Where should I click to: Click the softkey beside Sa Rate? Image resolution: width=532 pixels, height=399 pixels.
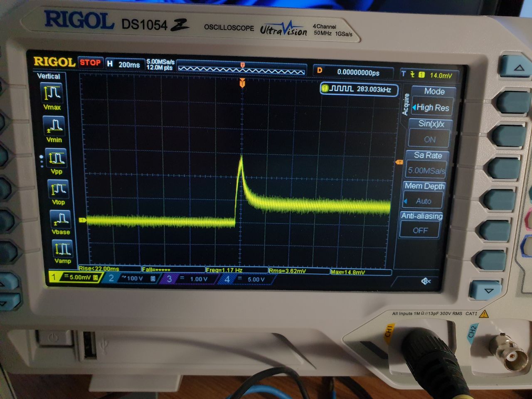point(504,167)
